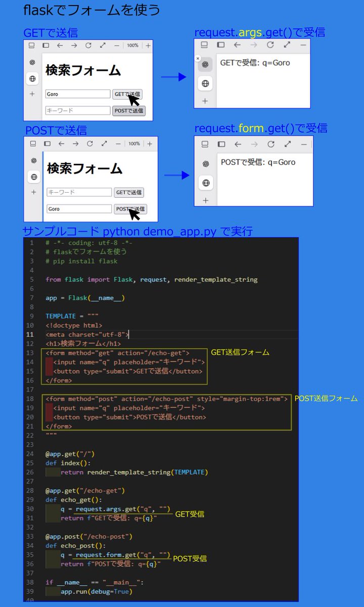Screen dimensions: 364x607
Task: Toggle the sidebar icon in GETで送信 form window toolbar
Action: point(45,46)
